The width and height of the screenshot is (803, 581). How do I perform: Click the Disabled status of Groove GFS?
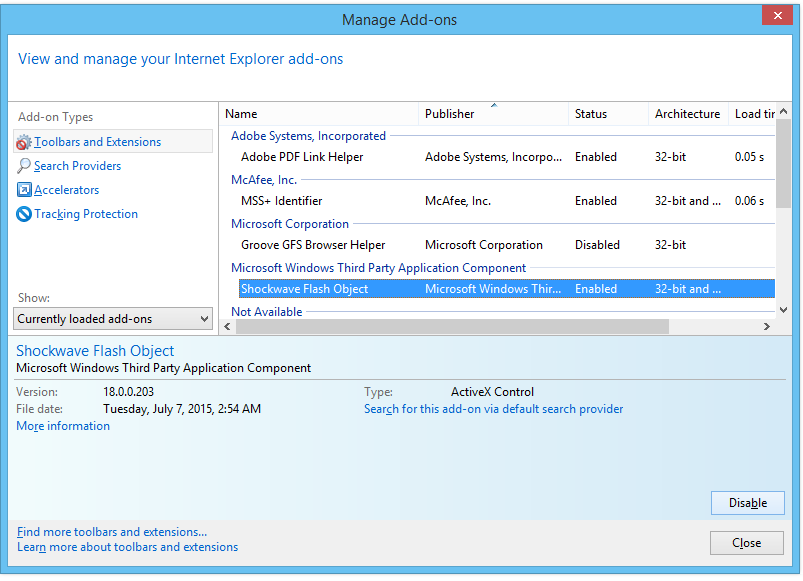[x=597, y=245]
